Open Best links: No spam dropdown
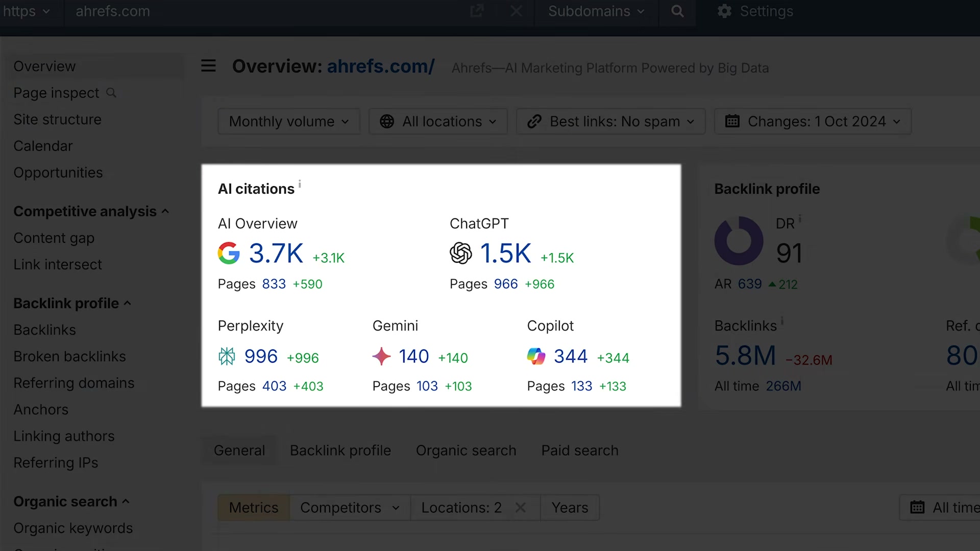This screenshot has height=551, width=980. (x=610, y=121)
